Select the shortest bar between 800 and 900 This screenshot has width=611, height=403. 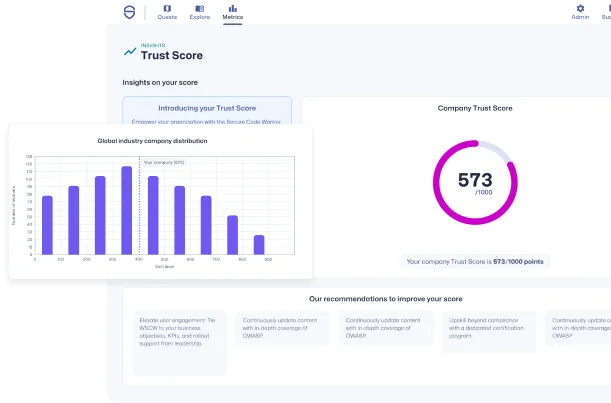[259, 245]
